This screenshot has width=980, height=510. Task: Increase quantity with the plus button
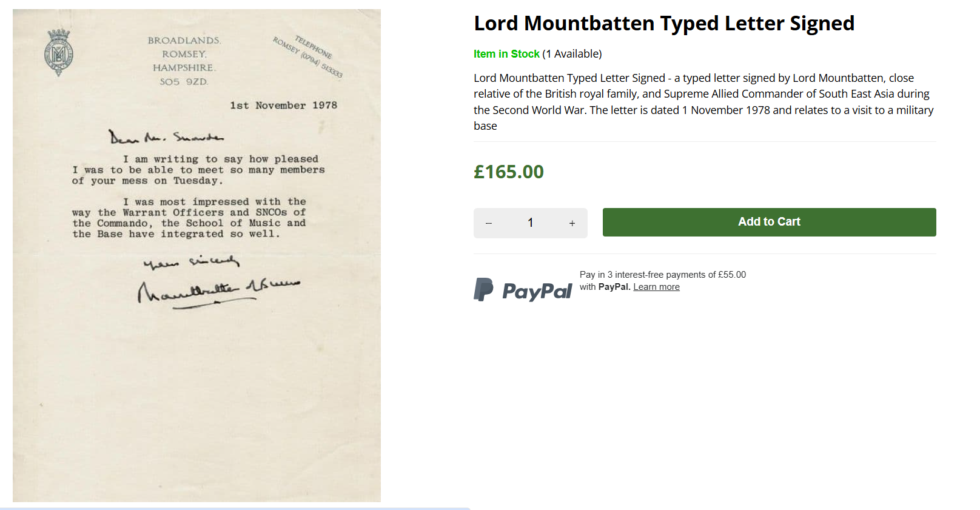572,223
